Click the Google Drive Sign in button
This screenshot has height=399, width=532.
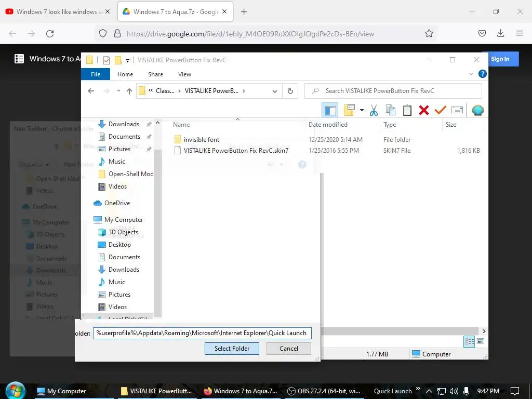[x=500, y=59]
